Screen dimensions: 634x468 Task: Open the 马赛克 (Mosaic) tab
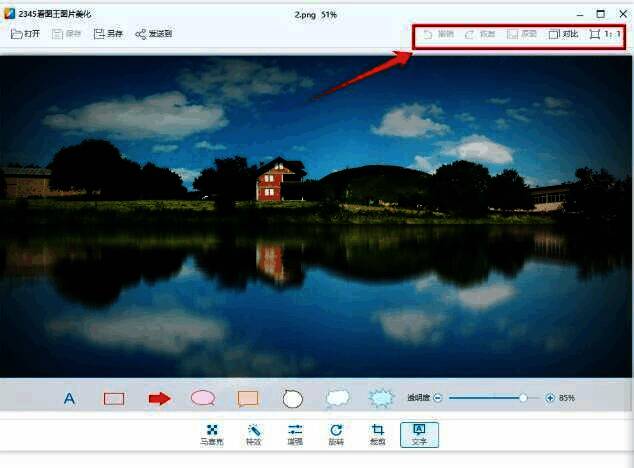click(211, 434)
